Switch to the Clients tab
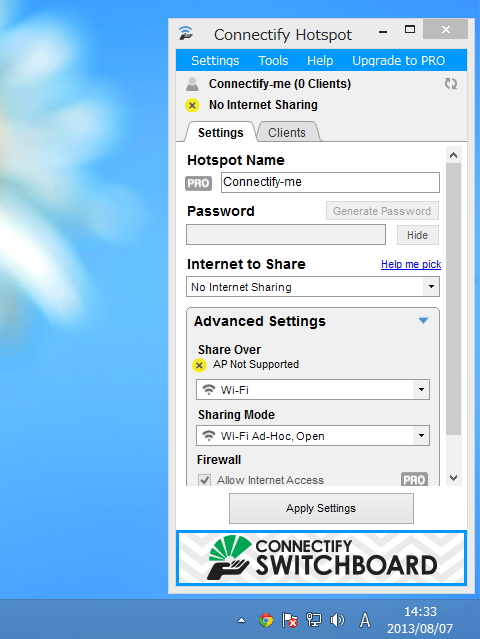Viewport: 480px width, 639px height. pyautogui.click(x=287, y=132)
